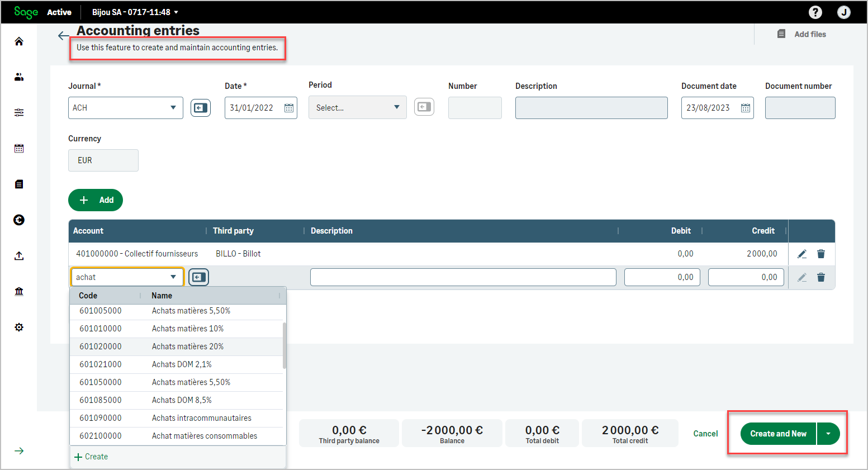Sort by Third party column header

click(x=233, y=231)
